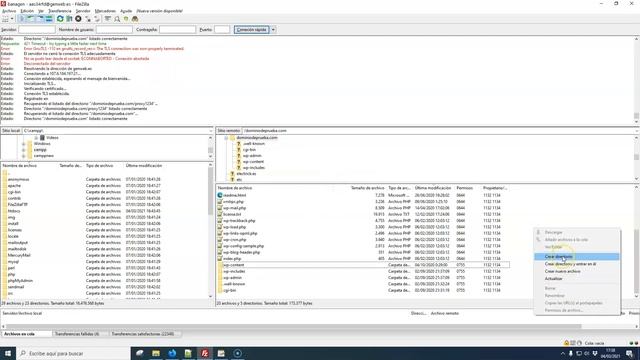
Task: Expand the xampp folder in local tree
Action: click(x=24, y=150)
